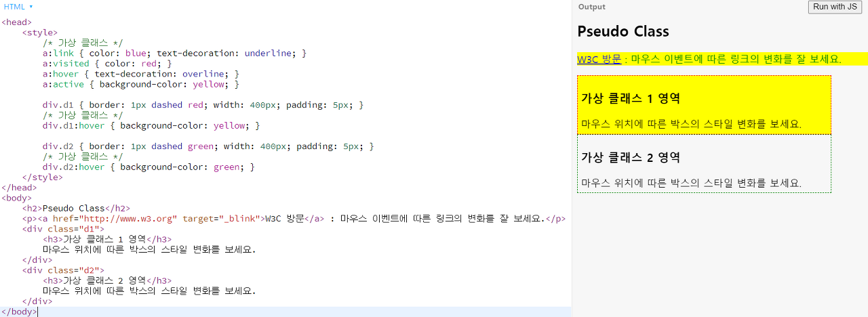Viewport: 868px width, 317px height.
Task: Click the Pseudo Class heading in output
Action: [623, 31]
